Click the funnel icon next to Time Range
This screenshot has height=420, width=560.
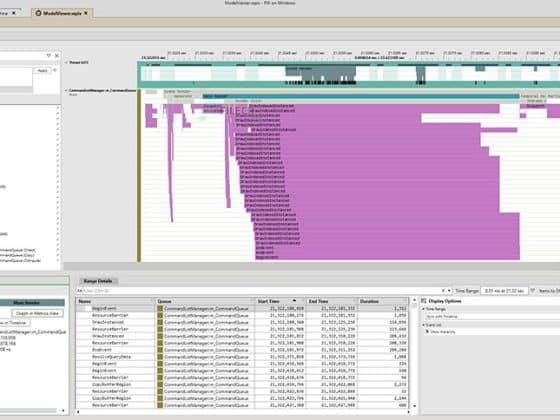[x=532, y=291]
